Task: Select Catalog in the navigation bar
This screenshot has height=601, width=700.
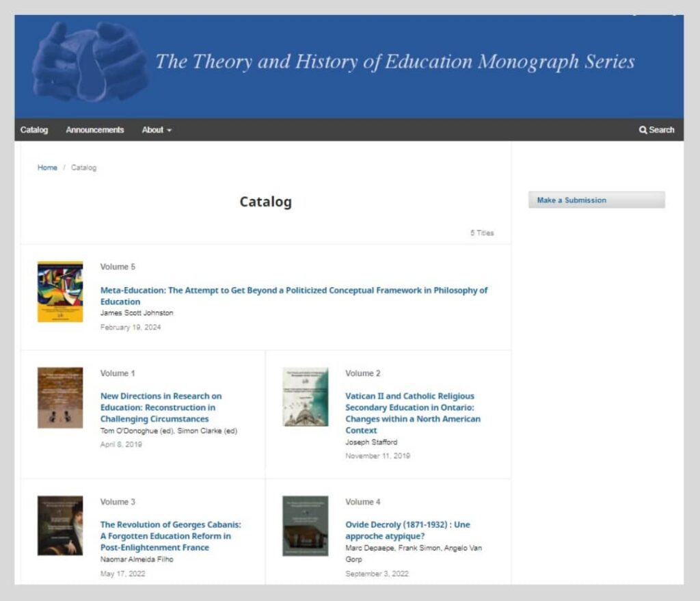Action: click(34, 130)
